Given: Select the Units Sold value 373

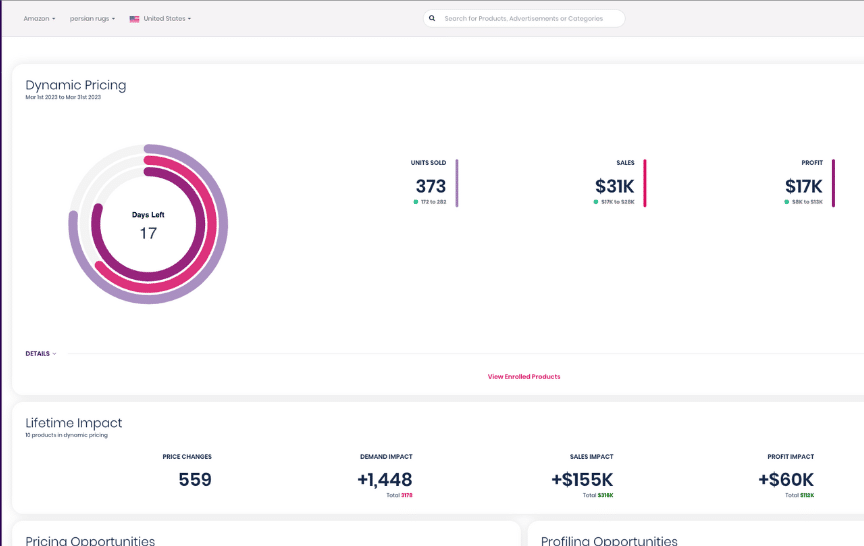Looking at the screenshot, I should coord(430,186).
